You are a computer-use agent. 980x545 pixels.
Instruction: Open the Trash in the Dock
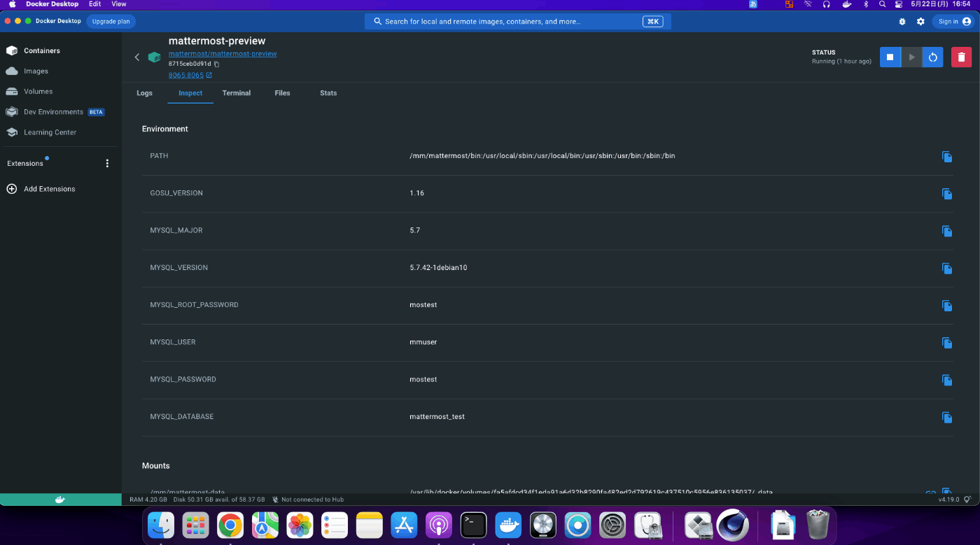[818, 525]
